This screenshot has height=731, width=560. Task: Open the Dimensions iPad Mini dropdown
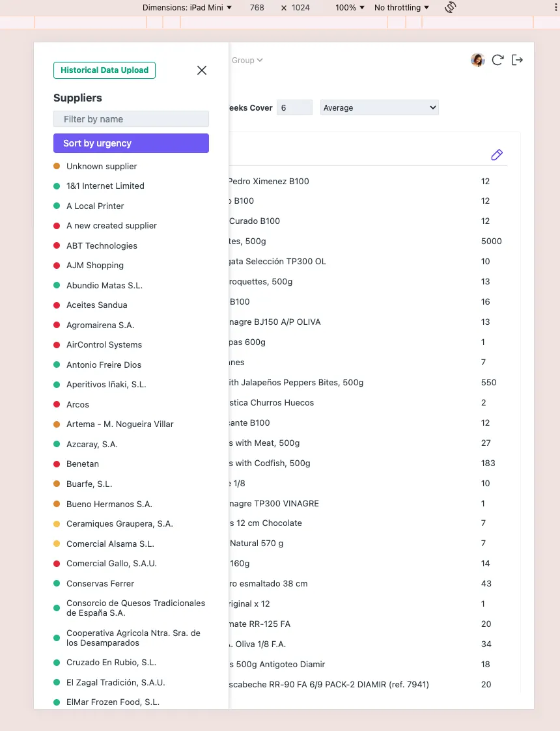pyautogui.click(x=188, y=8)
